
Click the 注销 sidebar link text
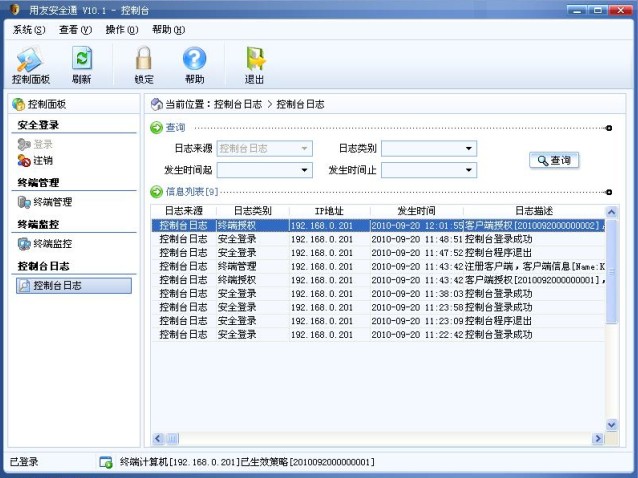43,161
